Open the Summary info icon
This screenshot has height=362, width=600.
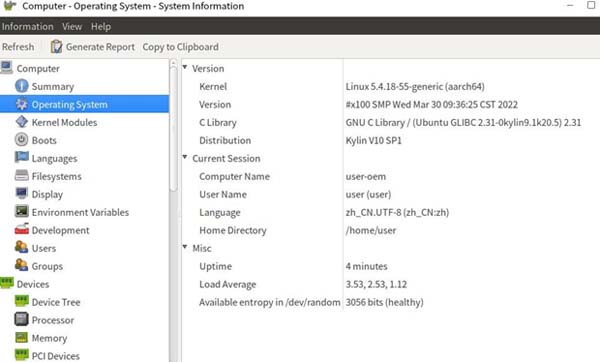pyautogui.click(x=21, y=86)
